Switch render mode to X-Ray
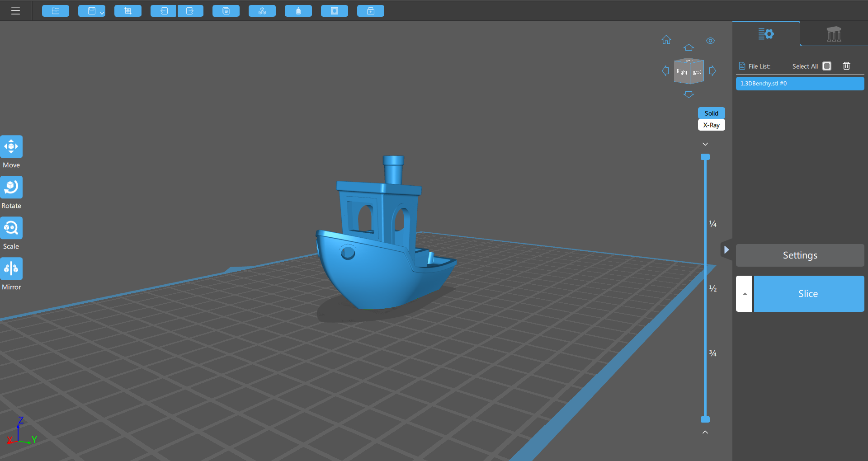 [x=712, y=125]
